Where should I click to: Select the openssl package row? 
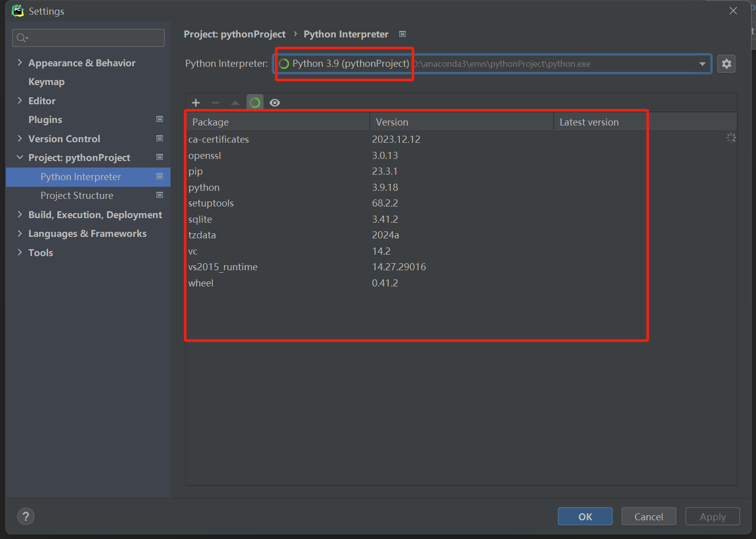[x=461, y=155]
